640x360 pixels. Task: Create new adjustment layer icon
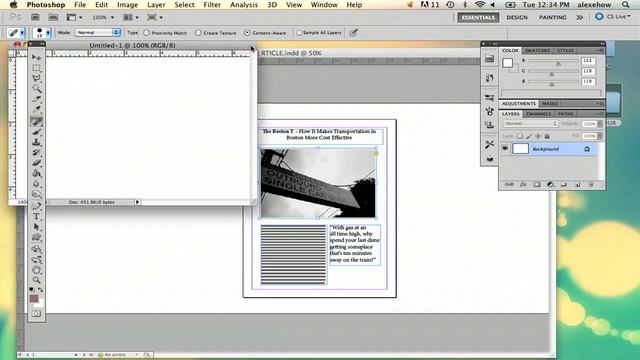pos(550,184)
